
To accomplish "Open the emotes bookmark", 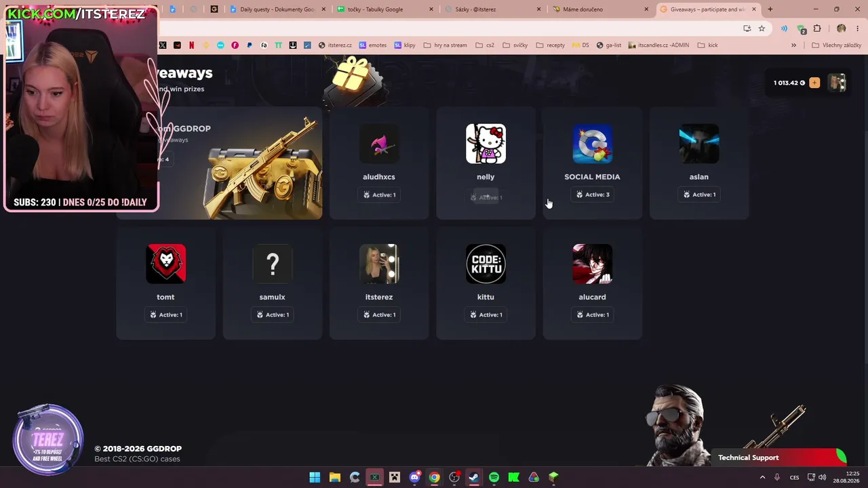I will 373,45.
